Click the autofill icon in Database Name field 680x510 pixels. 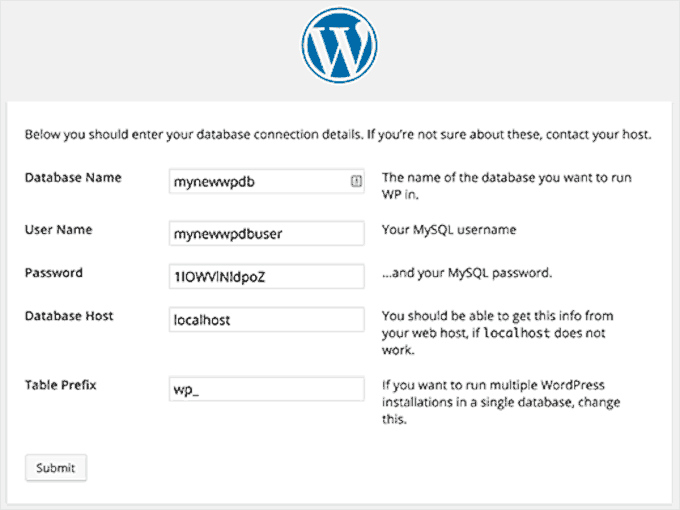[356, 181]
